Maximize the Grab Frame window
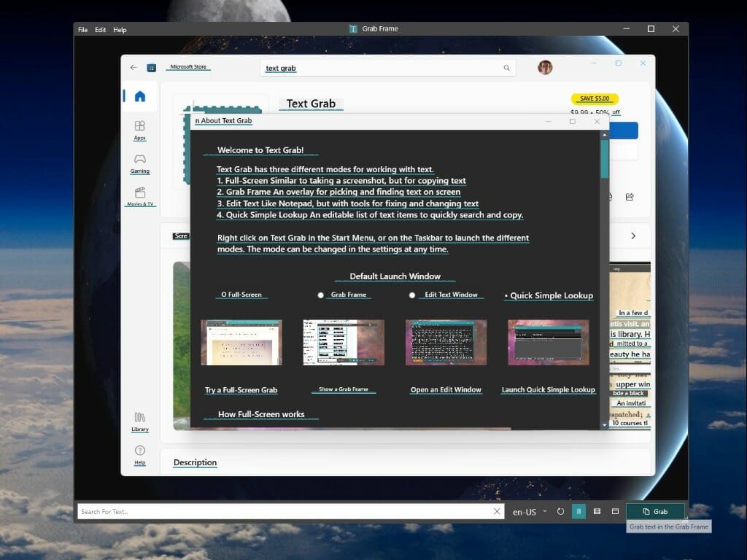 (x=651, y=29)
